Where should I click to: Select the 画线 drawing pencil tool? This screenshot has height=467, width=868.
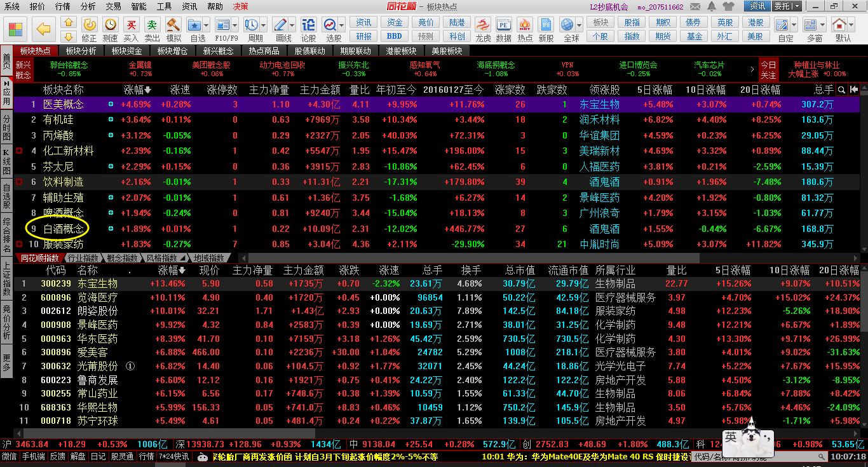[x=280, y=25]
